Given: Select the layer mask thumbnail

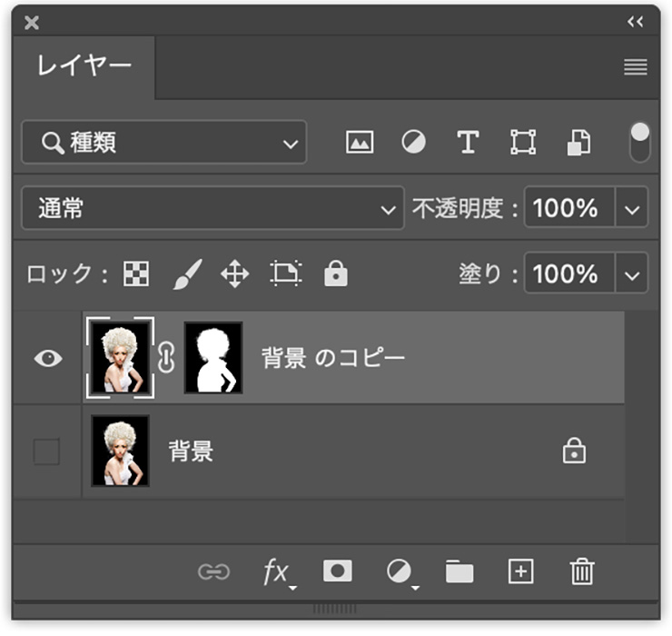Looking at the screenshot, I should tap(213, 357).
